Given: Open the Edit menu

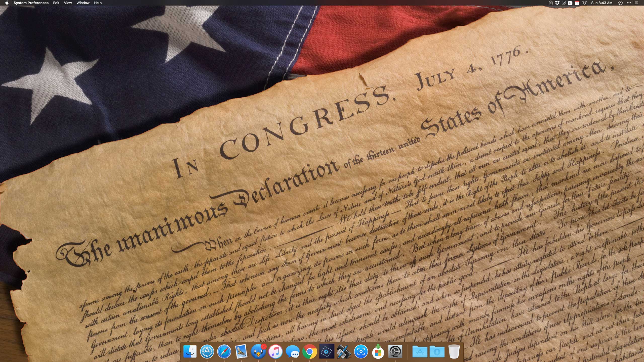Looking at the screenshot, I should click(x=56, y=3).
